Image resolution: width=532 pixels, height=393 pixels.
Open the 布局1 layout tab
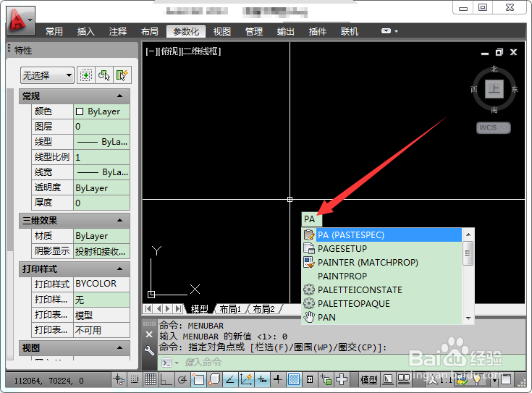(x=230, y=309)
